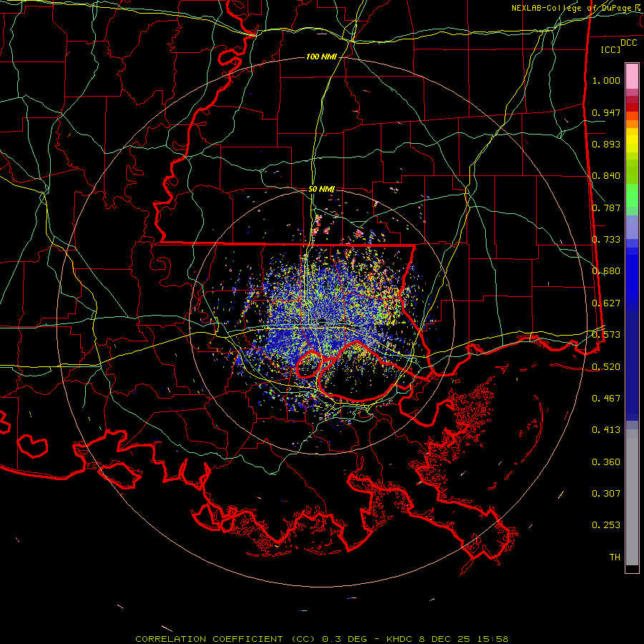The width and height of the screenshot is (644, 644).
Task: Click the DCC legend title
Action: (628, 43)
